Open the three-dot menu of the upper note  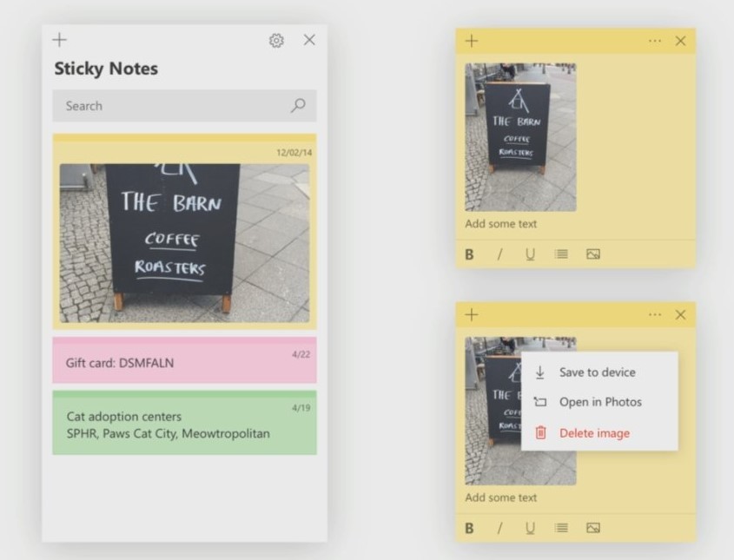pos(655,41)
